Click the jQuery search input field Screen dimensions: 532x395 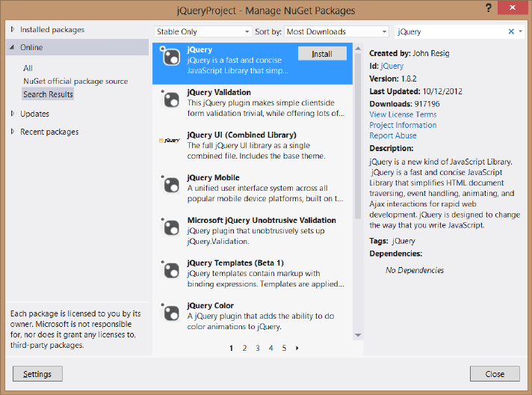tap(451, 31)
